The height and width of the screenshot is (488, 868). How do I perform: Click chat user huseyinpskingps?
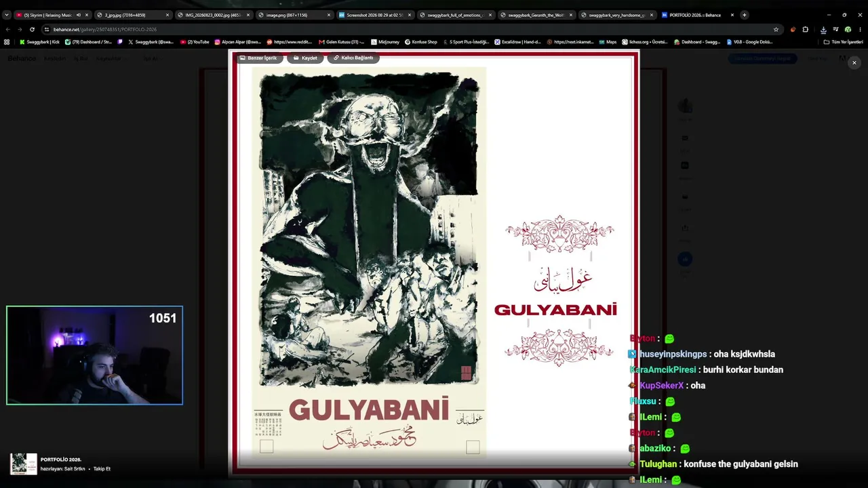point(673,354)
